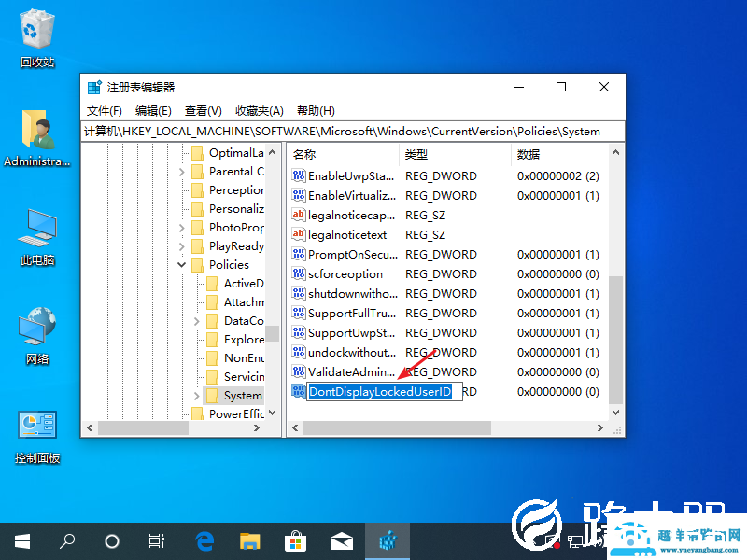Select the Perception tree folder
Image resolution: width=747 pixels, height=560 pixels.
click(228, 190)
